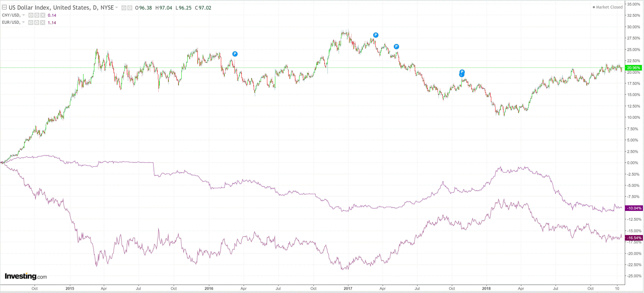Screen dimensions: 644x293
Task: Hide the EUR/USD line with eye icon
Action: point(31,23)
